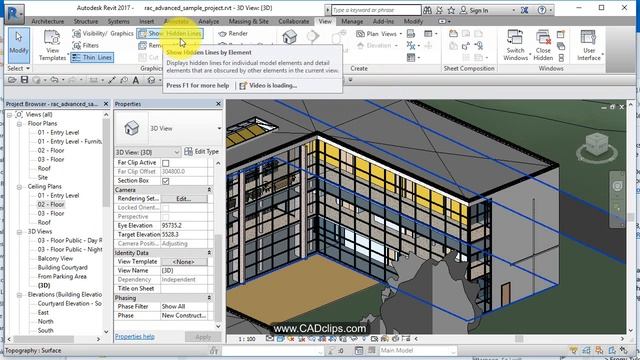Toggle Far Clip Active checkbox
Viewport: 640px width, 360px height.
pos(165,163)
